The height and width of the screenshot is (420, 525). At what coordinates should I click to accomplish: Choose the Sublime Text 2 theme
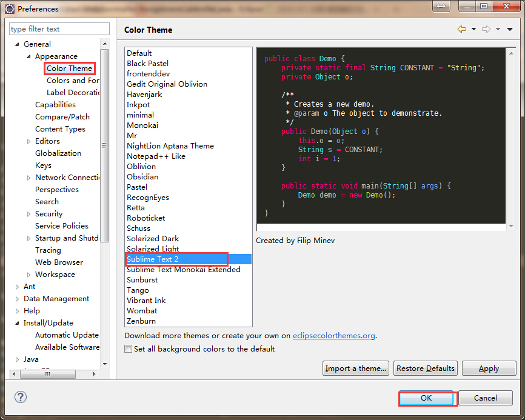tap(189, 259)
